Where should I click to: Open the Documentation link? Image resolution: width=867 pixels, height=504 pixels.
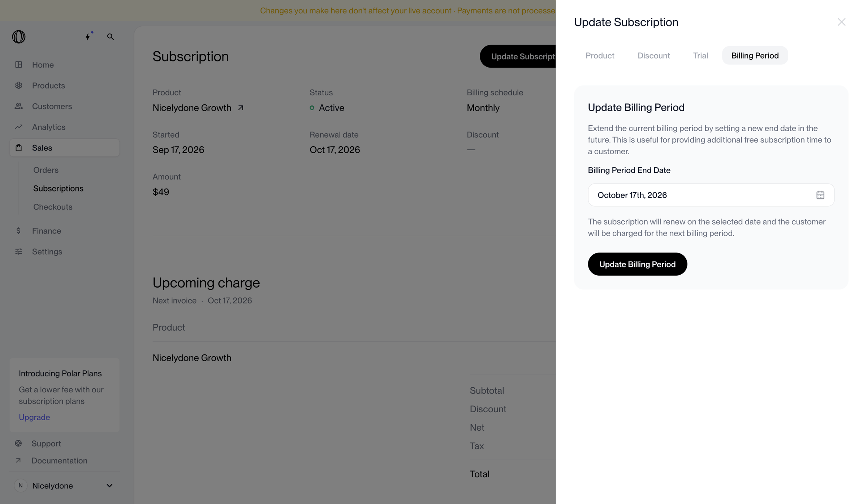tap(59, 461)
